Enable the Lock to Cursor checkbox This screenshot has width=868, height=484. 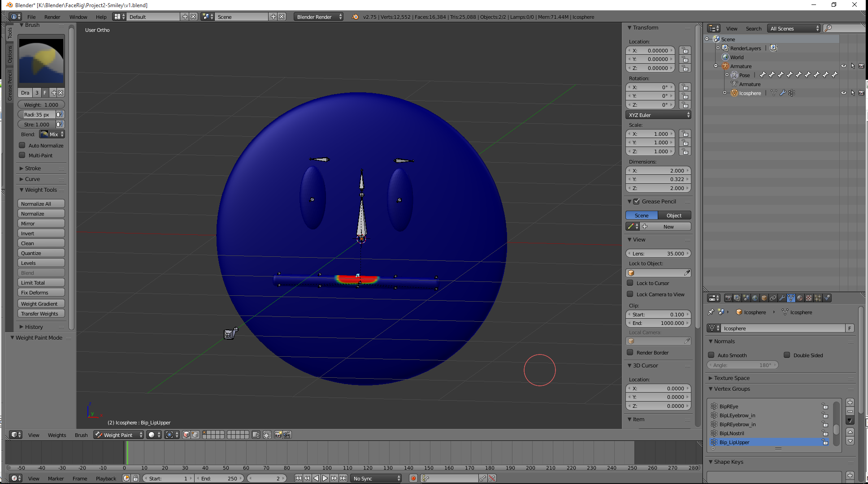[630, 283]
